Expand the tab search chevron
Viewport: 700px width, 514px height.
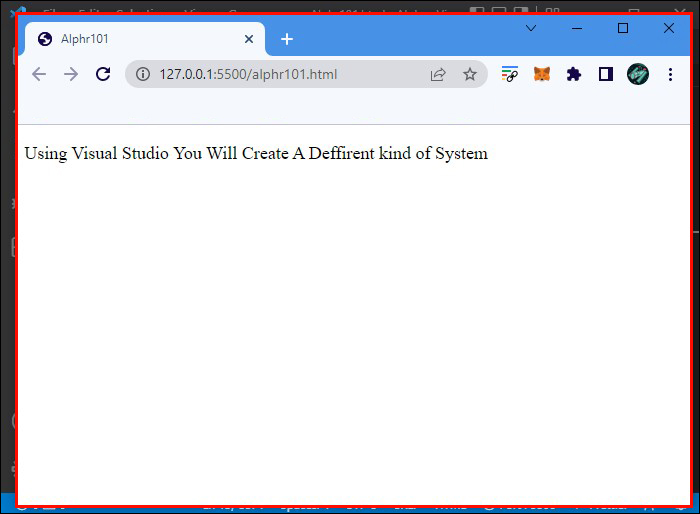click(x=531, y=28)
